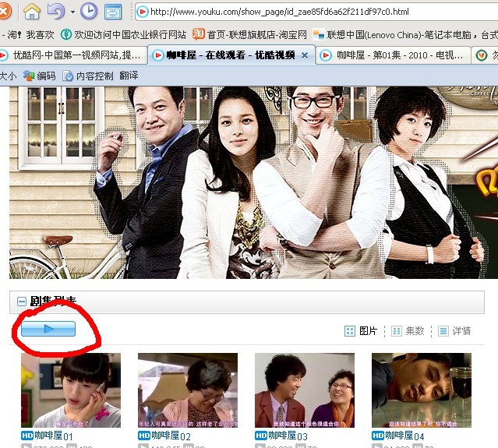Switch to 咖啡屋 - 第01集 - 2010 tab

click(x=394, y=55)
